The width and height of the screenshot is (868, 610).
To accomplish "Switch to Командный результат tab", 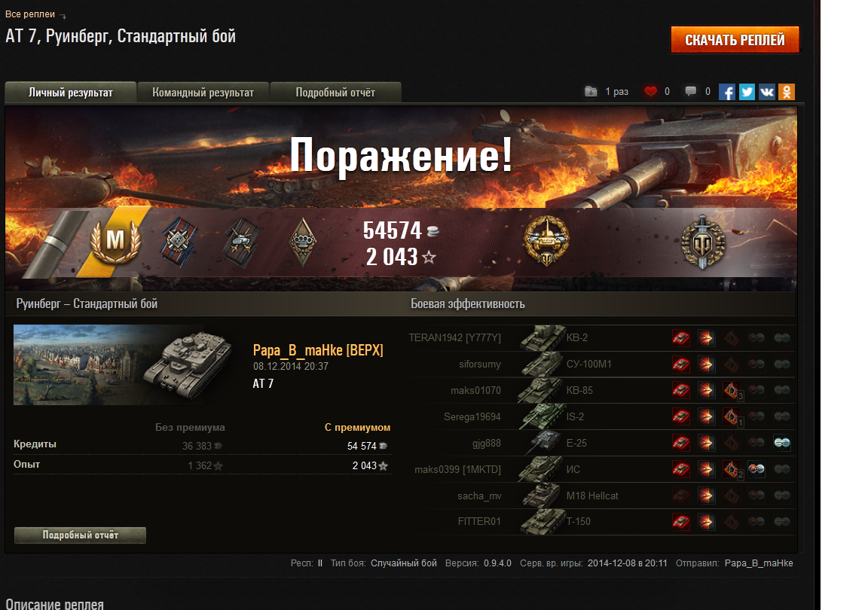I will coord(203,93).
